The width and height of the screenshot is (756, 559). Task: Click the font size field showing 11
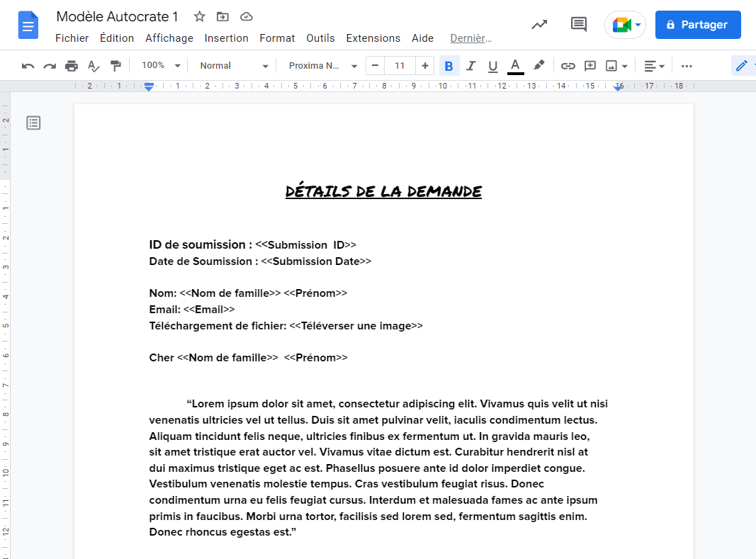pyautogui.click(x=400, y=66)
